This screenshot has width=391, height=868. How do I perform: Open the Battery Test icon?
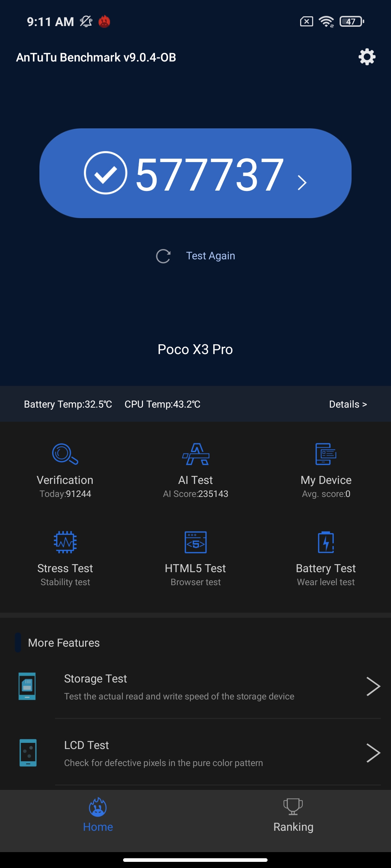pos(326,542)
